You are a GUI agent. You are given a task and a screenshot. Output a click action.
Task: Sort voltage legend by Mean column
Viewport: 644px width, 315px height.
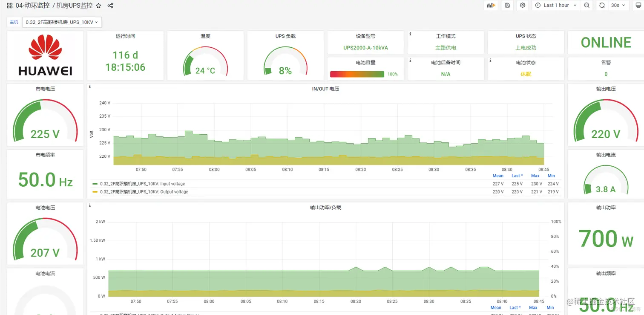498,176
